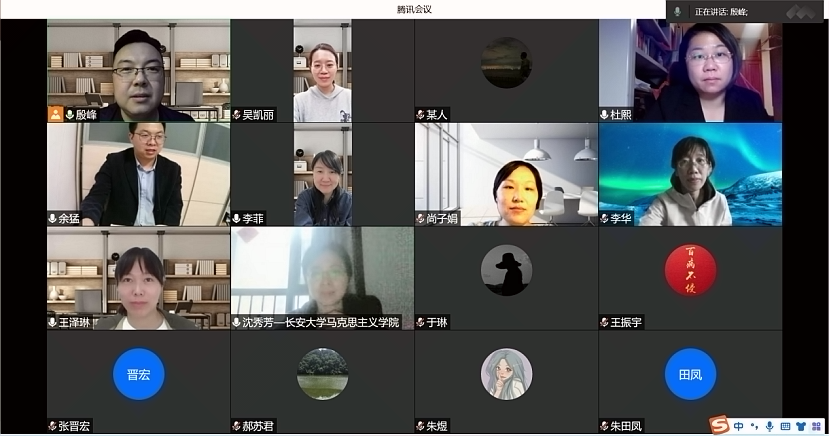Select 李华's aurora background video tile
The height and width of the screenshot is (436, 830).
point(690,174)
